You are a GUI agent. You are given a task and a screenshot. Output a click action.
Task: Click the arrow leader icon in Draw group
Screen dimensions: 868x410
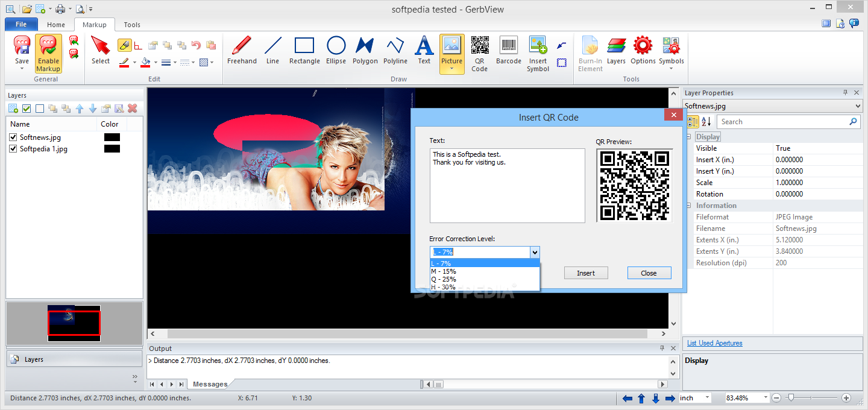pyautogui.click(x=562, y=45)
